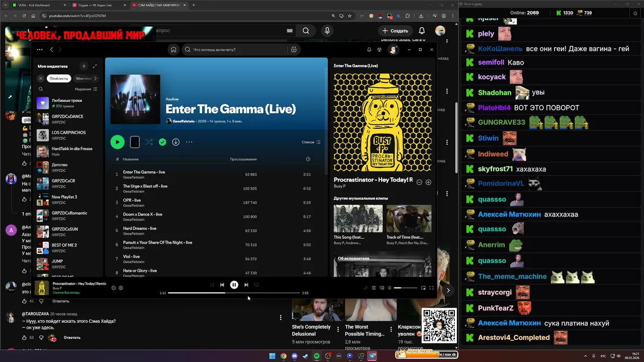Click YouTube Создать button
Screen dimensions: 644x362
tap(395, 31)
